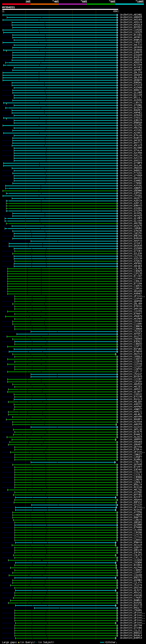Select the label UniRef100_B7HCG0
146x644 pixels.
point(131,306)
